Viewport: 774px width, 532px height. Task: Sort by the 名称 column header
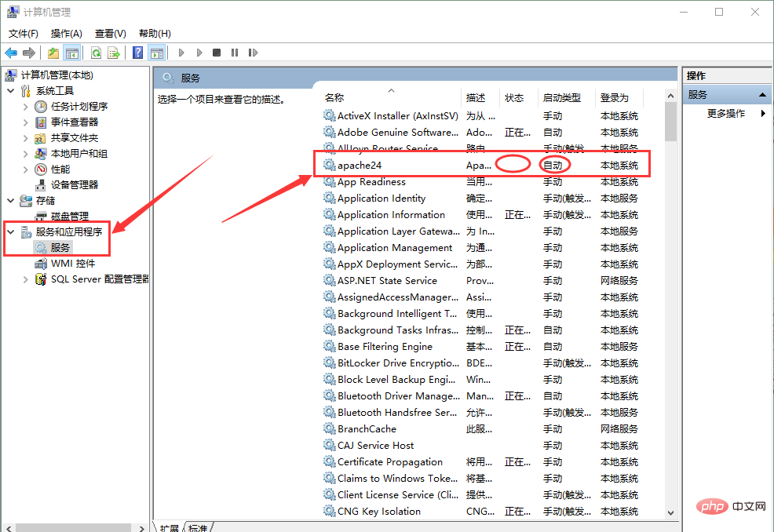tap(392, 98)
